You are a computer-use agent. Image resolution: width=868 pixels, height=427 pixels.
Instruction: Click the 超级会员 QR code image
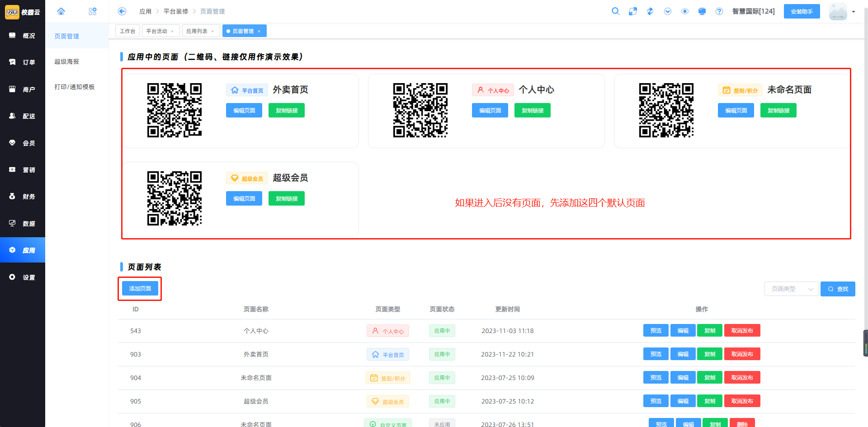tap(175, 198)
